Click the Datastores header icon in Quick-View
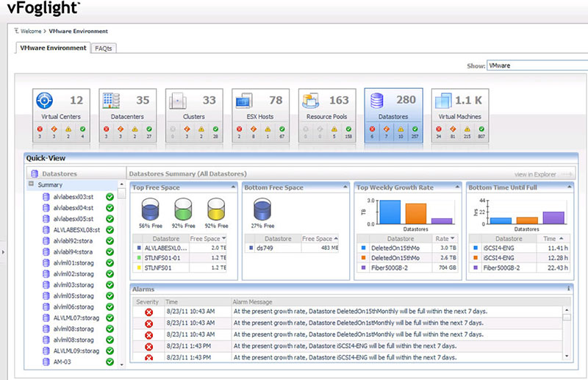 pos(35,173)
